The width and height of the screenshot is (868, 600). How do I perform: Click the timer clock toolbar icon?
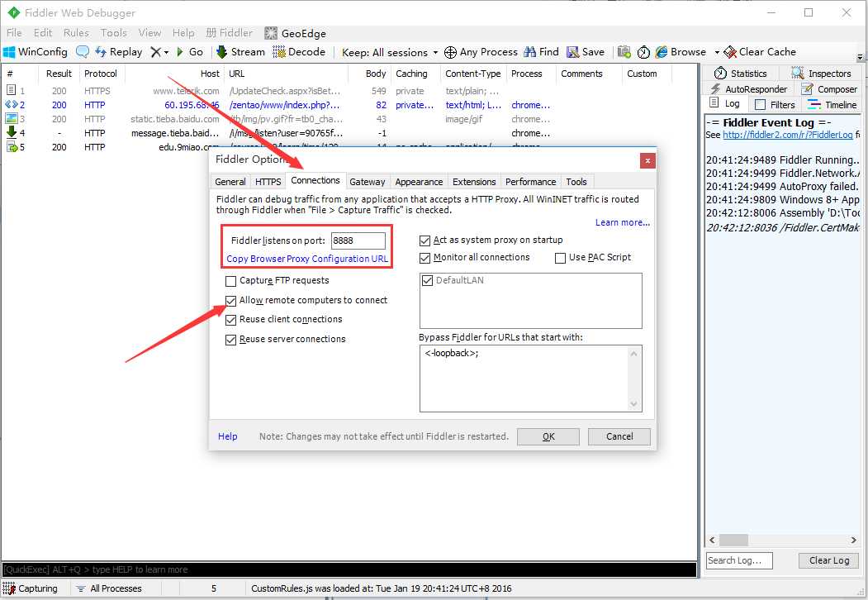pos(643,52)
